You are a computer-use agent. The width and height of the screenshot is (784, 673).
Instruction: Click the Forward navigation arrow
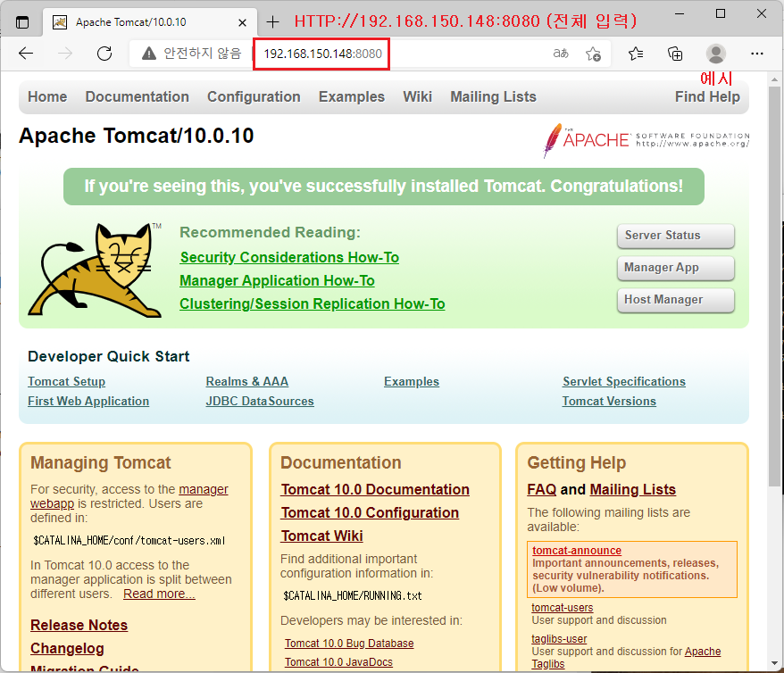[65, 54]
